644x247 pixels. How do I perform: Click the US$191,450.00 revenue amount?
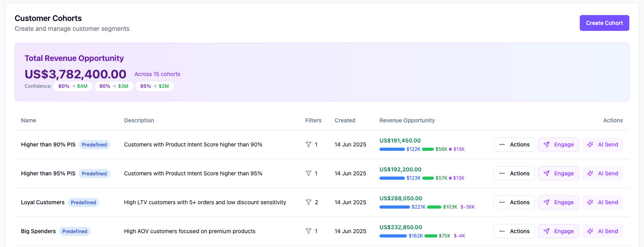pyautogui.click(x=400, y=141)
